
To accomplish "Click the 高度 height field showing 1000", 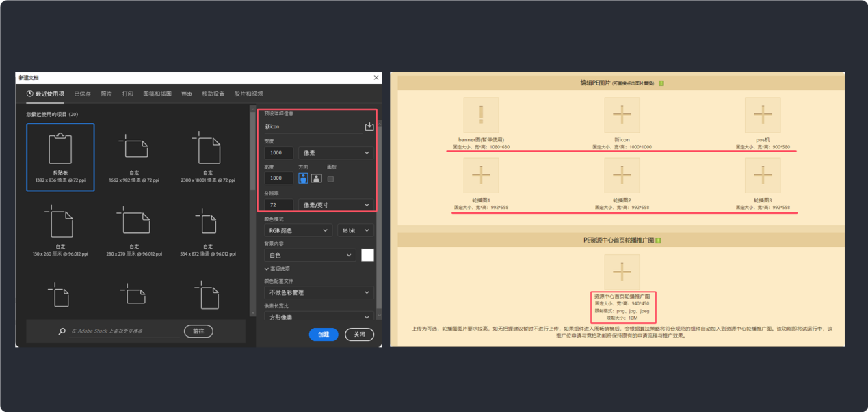I will pyautogui.click(x=279, y=178).
